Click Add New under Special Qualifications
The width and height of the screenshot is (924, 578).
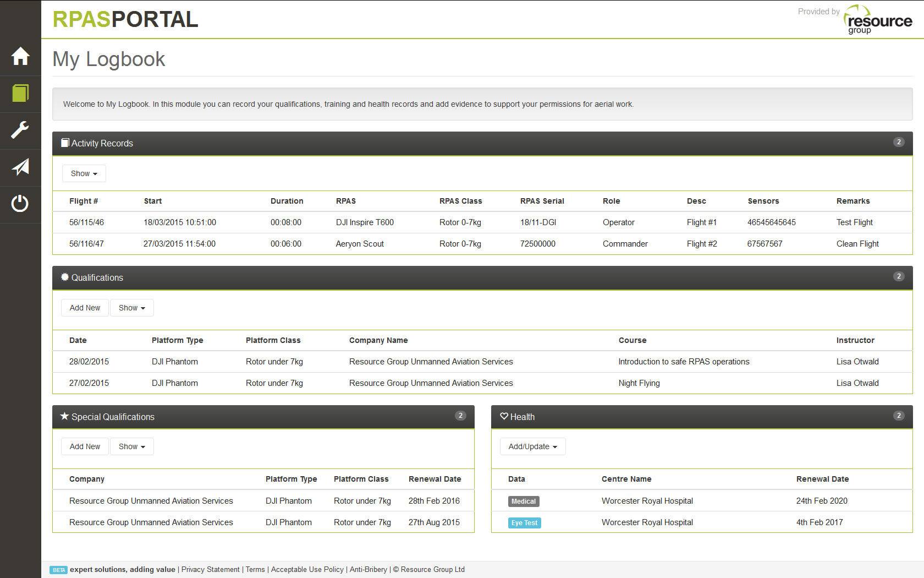(84, 446)
